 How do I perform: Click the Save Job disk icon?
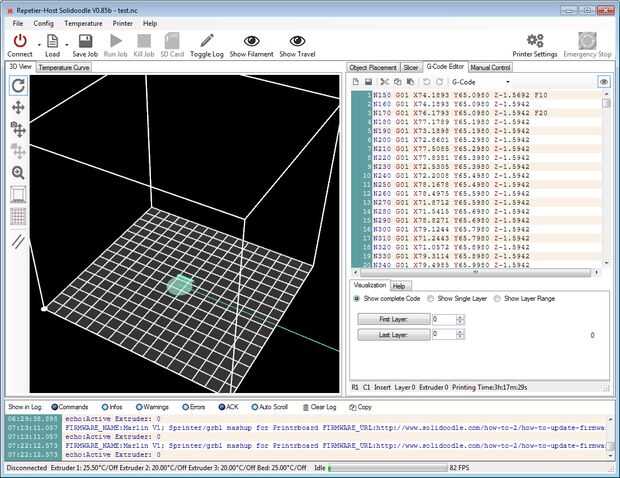click(84, 40)
